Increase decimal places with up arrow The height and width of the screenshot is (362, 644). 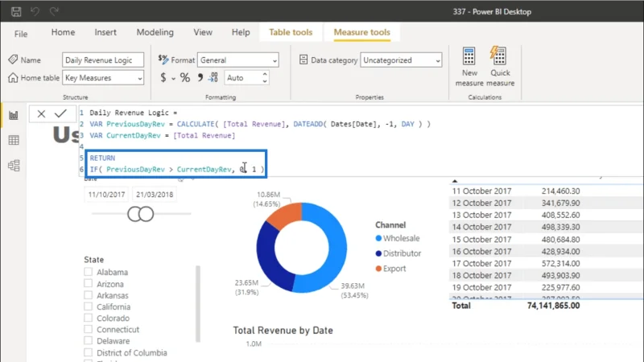[x=265, y=74]
